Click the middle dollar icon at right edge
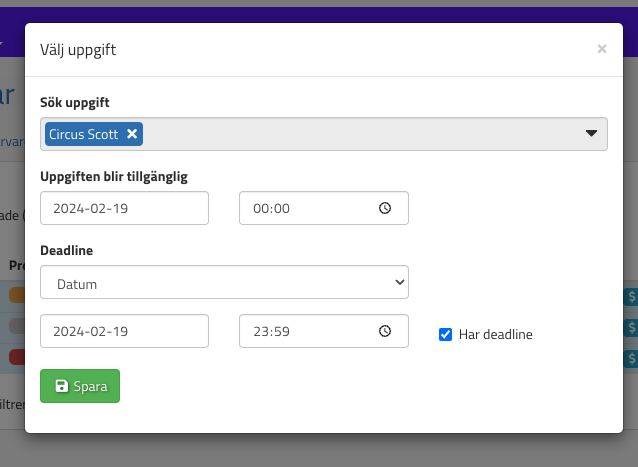This screenshot has width=638, height=467. click(631, 327)
